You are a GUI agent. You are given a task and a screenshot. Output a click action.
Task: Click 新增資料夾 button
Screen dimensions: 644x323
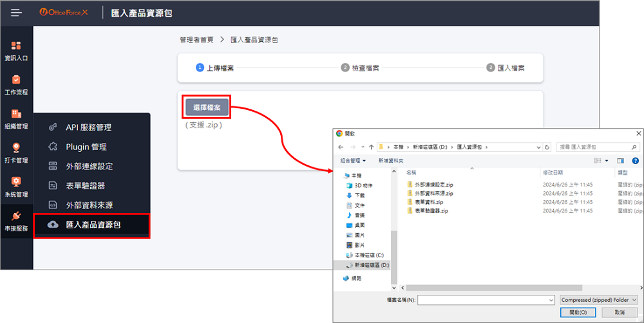tap(391, 160)
